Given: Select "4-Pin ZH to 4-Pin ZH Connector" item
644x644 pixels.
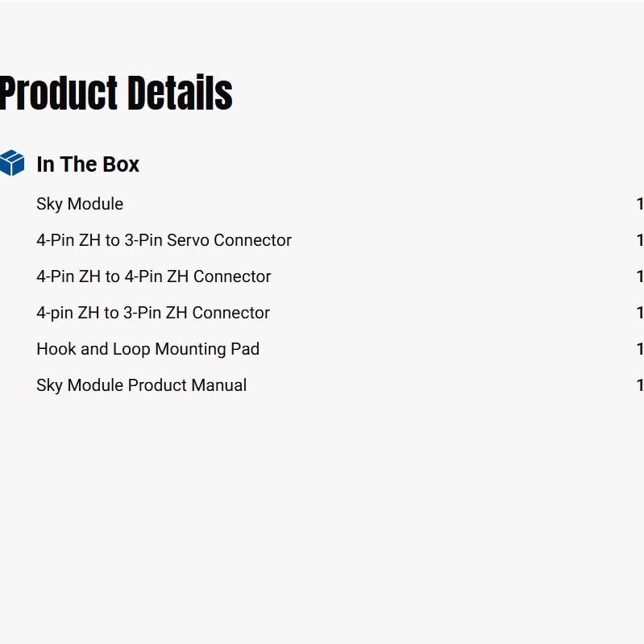Looking at the screenshot, I should pos(153,276).
